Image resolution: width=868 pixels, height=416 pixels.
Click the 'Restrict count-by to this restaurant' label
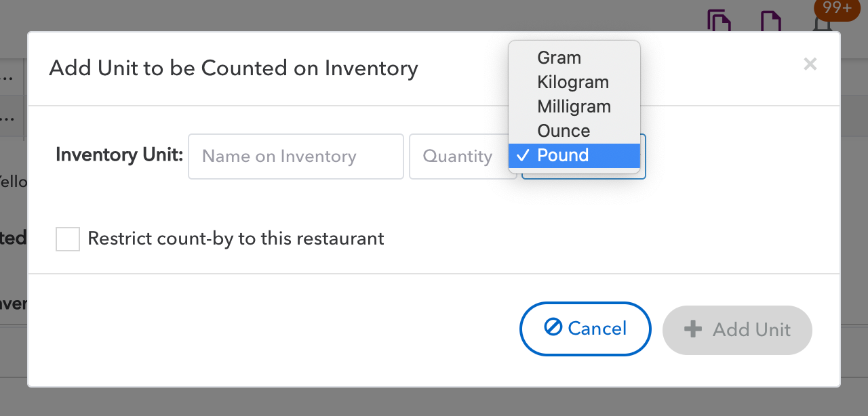click(236, 238)
